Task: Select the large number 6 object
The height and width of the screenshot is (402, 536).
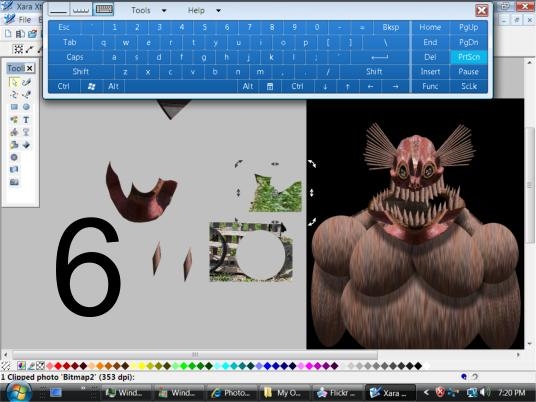Action: click(88, 267)
